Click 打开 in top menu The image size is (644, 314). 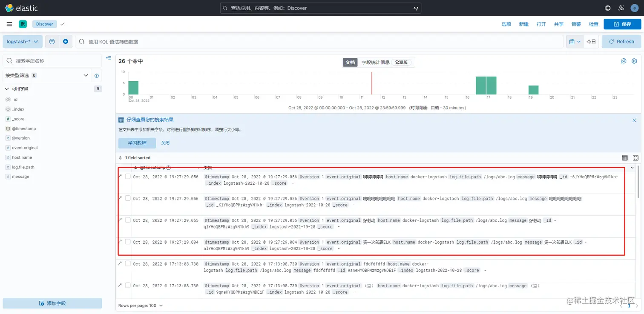[x=541, y=24]
